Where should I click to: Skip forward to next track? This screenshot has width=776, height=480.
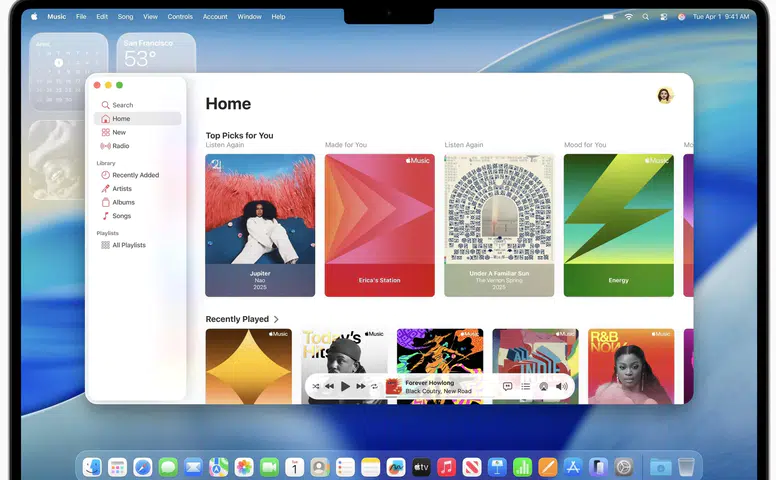point(361,386)
